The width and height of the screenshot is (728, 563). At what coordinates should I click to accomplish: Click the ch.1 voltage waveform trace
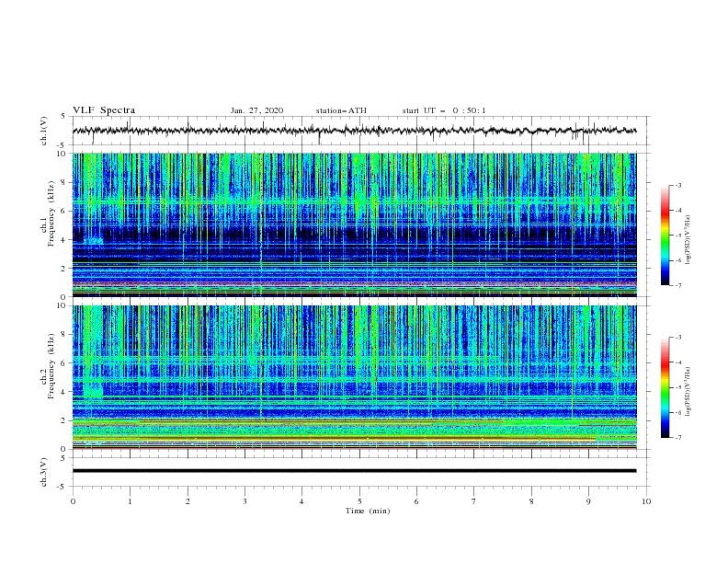click(354, 131)
